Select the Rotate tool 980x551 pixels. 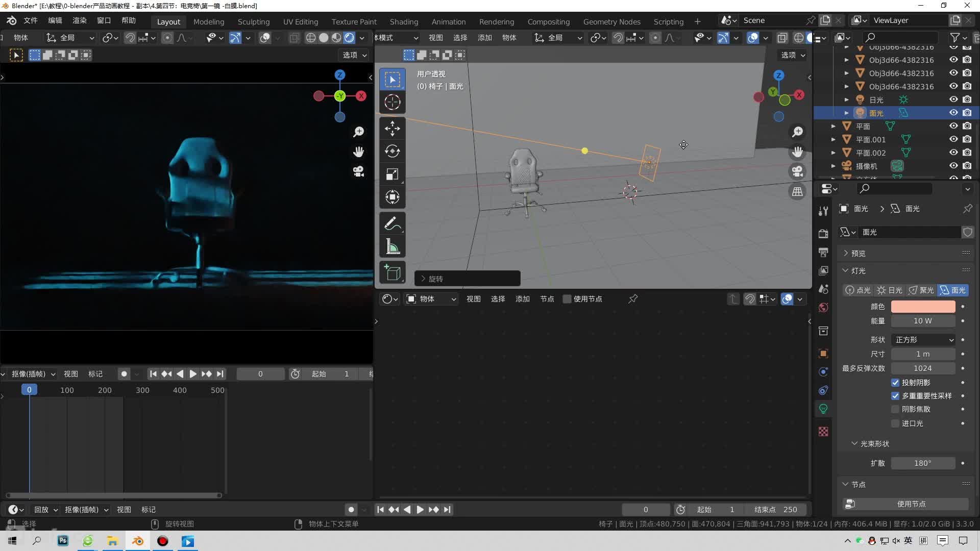click(392, 151)
